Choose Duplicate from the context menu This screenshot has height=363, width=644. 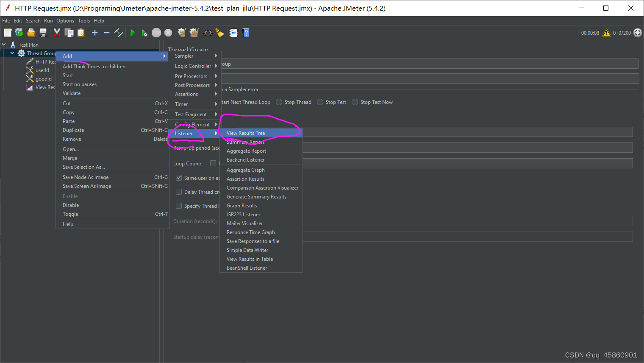pos(112,130)
